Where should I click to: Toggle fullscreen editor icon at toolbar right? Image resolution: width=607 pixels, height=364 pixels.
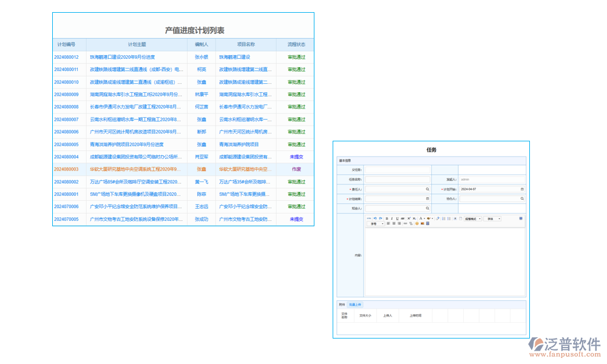521,218
